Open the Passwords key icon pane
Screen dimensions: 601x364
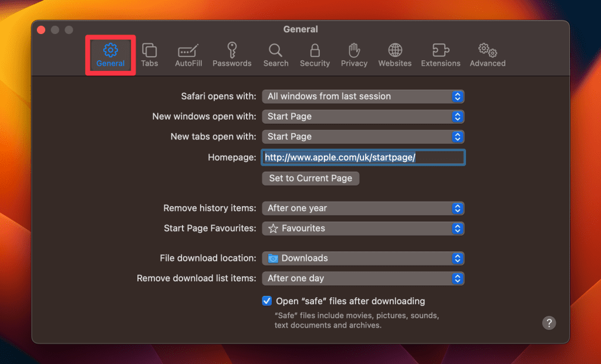click(232, 55)
